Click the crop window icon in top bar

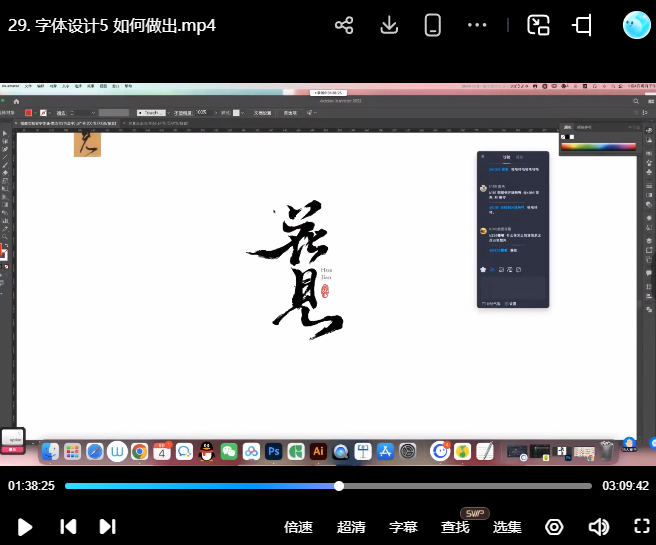click(583, 26)
